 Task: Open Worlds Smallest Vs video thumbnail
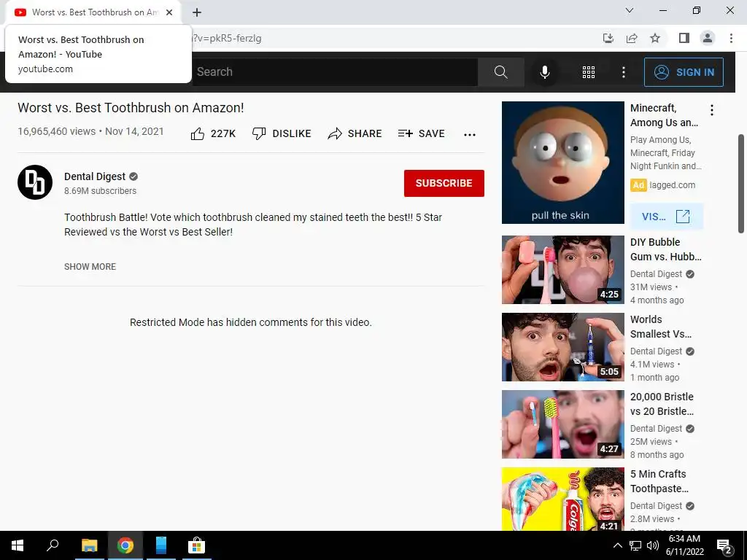[x=562, y=347]
